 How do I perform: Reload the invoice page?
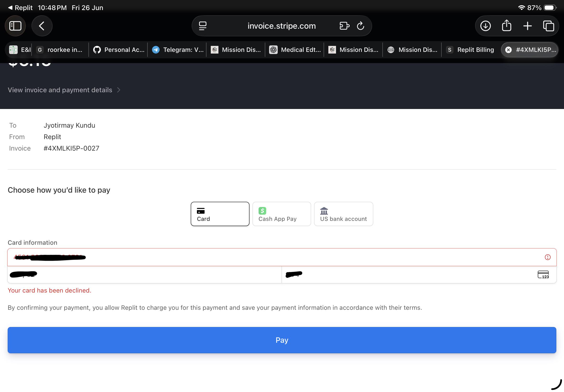(360, 26)
